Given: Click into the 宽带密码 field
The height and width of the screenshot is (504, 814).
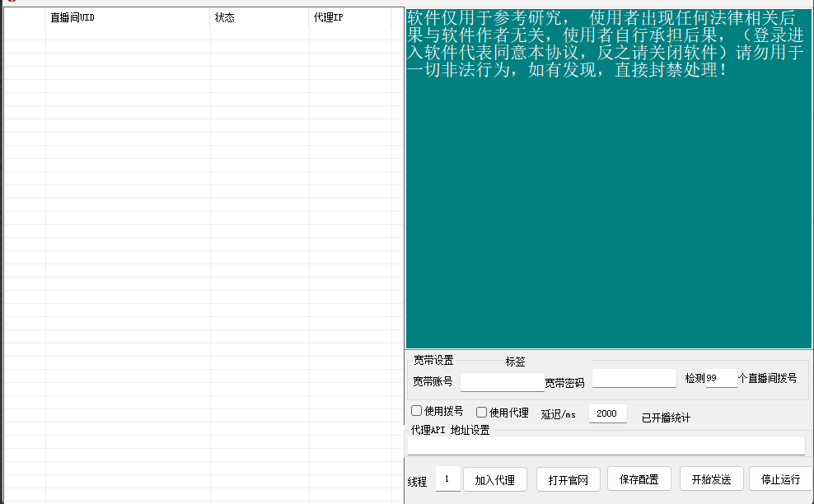Looking at the screenshot, I should point(634,378).
